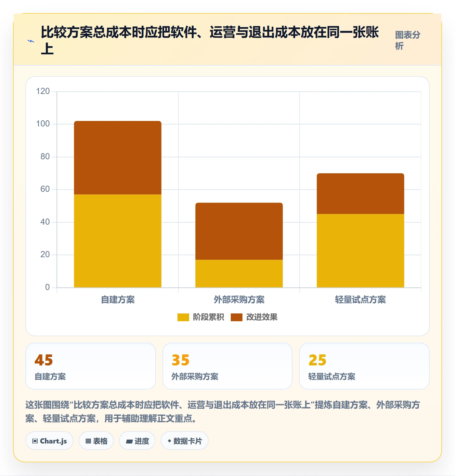This screenshot has width=455, height=476.
Task: Click the 进度 tag chip
Action: 137,441
